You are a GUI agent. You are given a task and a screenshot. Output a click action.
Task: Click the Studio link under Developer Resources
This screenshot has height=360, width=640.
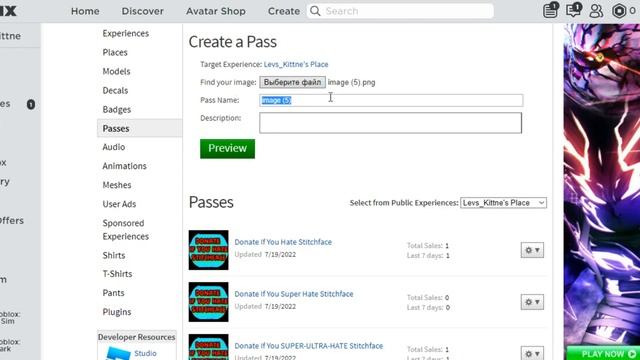click(x=145, y=353)
